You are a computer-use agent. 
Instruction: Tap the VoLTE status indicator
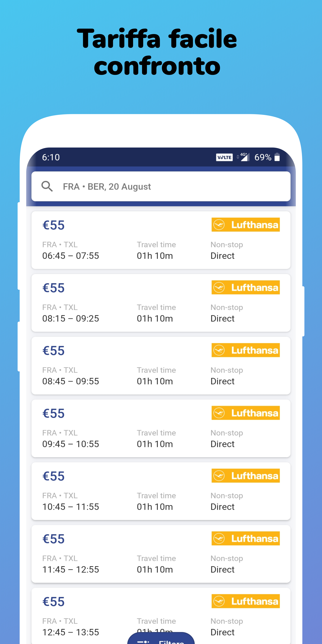tap(224, 157)
